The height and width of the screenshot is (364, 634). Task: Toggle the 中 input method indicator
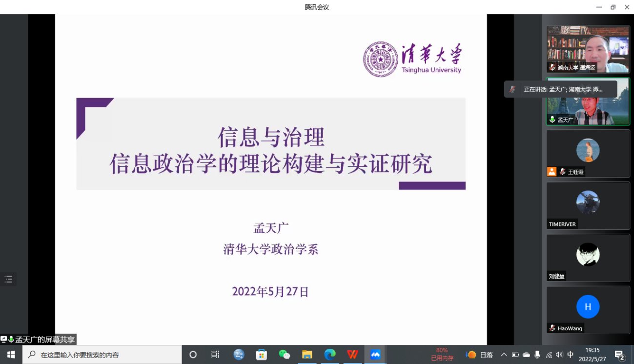pos(570,355)
